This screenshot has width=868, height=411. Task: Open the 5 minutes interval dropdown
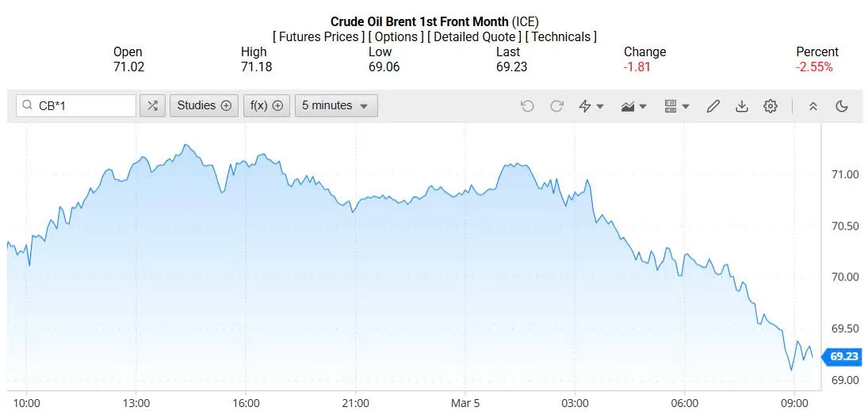tap(335, 105)
